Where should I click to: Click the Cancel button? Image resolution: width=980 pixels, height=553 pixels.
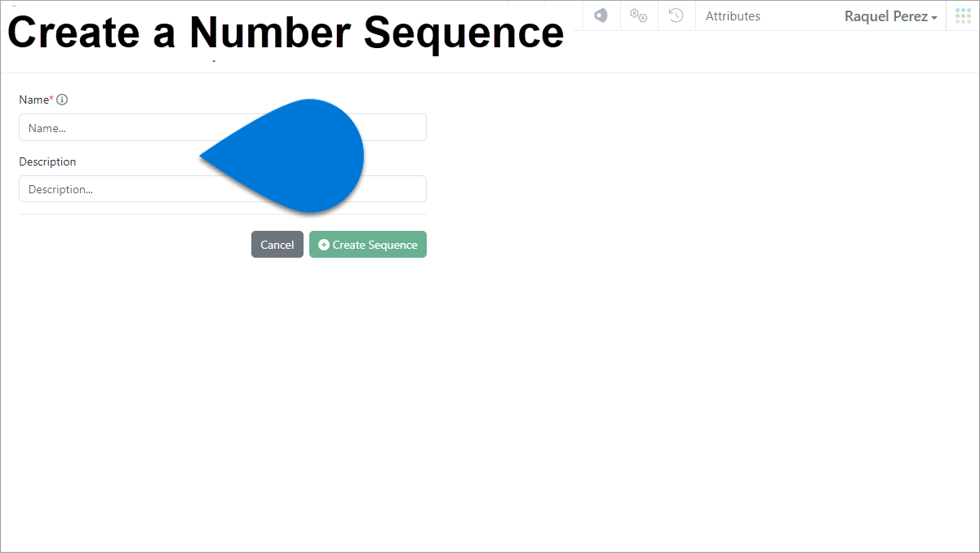point(277,244)
